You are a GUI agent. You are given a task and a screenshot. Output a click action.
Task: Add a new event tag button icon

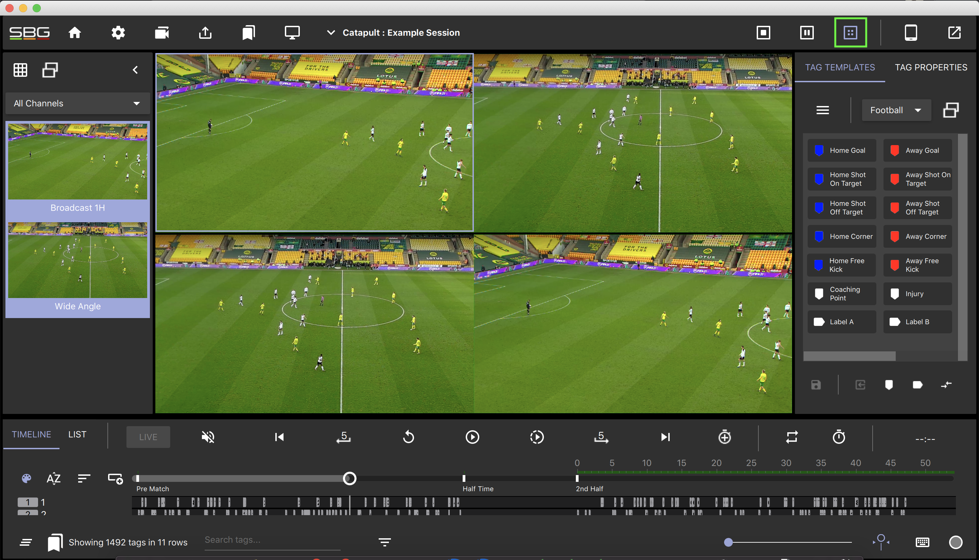click(x=889, y=385)
